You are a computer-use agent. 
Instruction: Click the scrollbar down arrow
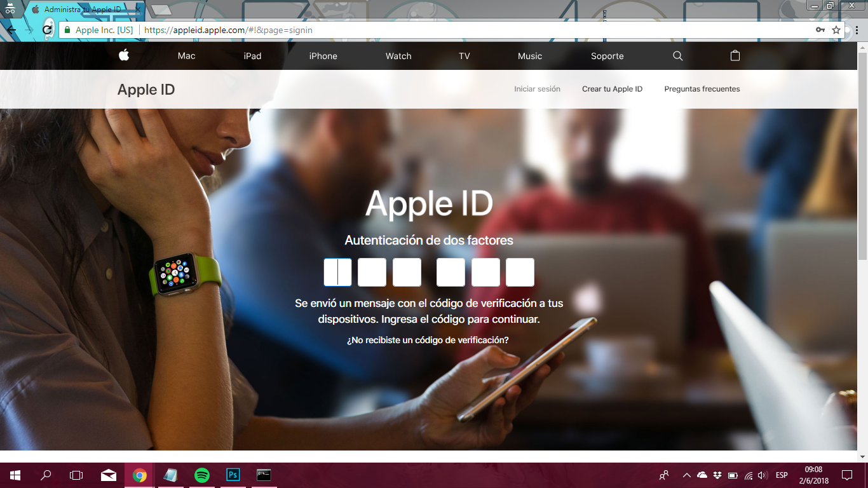coord(862,456)
